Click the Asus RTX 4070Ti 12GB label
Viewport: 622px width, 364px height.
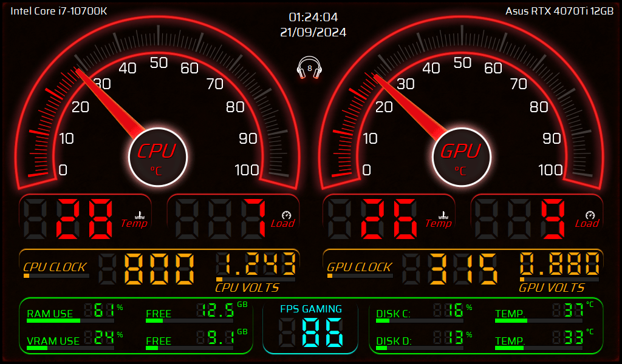[559, 11]
